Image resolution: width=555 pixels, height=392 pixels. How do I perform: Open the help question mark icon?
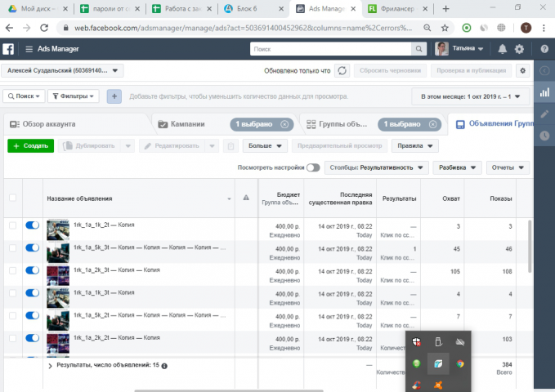pos(544,49)
